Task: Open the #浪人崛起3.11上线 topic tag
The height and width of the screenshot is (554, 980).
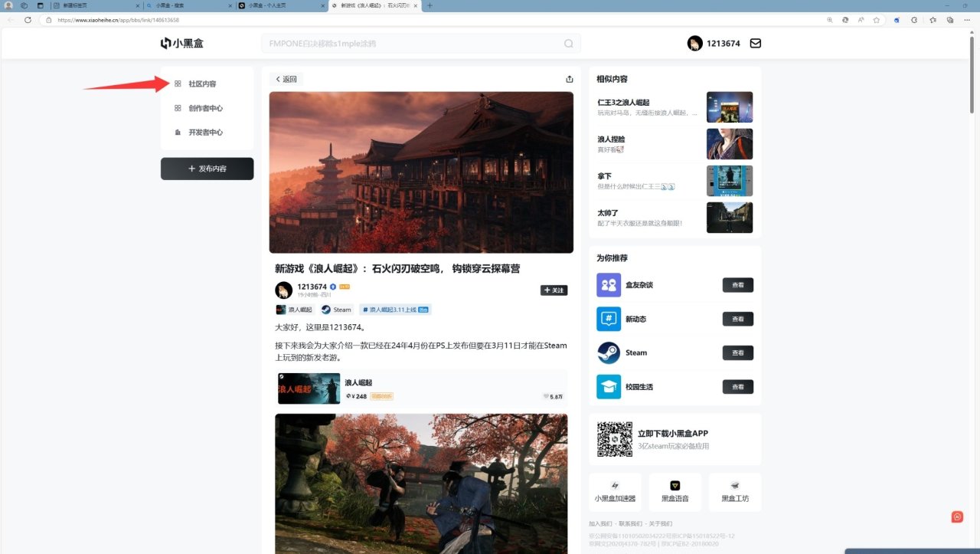Action: (395, 310)
